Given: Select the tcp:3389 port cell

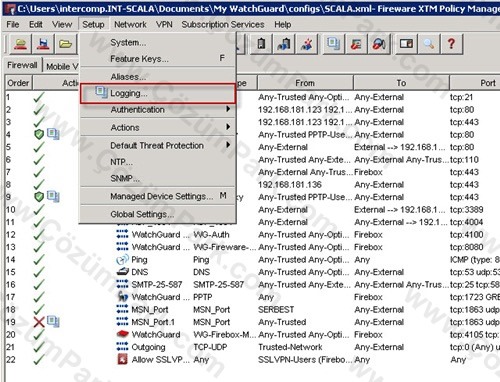Looking at the screenshot, I should point(467,209).
